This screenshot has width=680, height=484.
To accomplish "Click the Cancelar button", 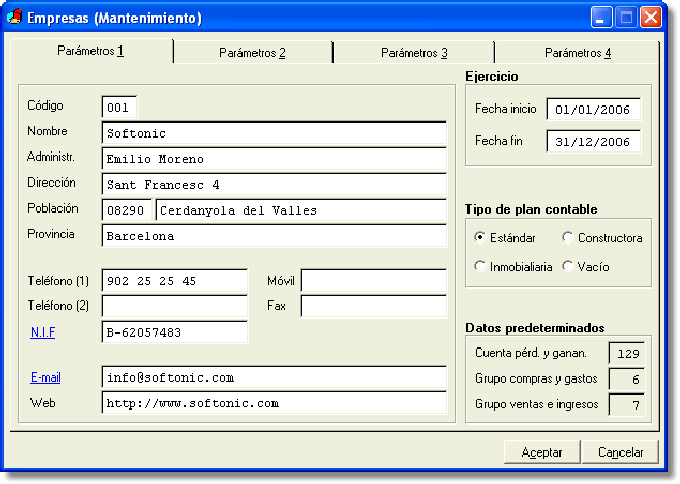I will coord(620,452).
